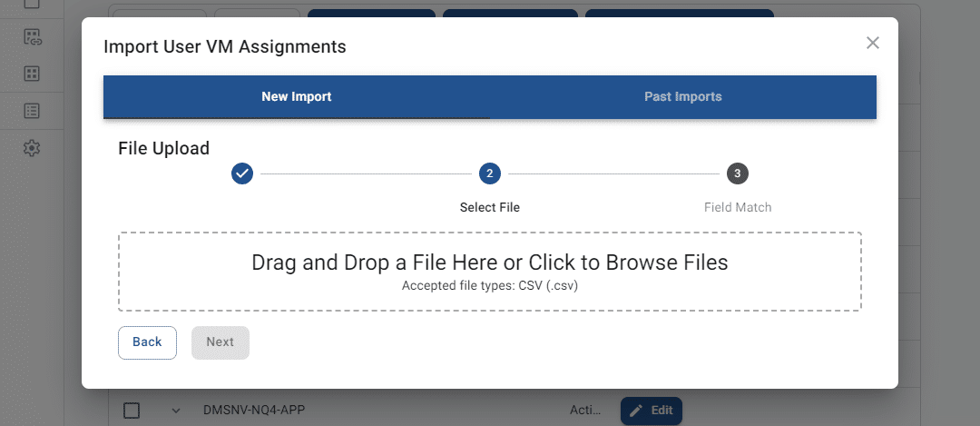Open the settings gear in sidebar
Viewport: 980px width, 426px height.
32,148
